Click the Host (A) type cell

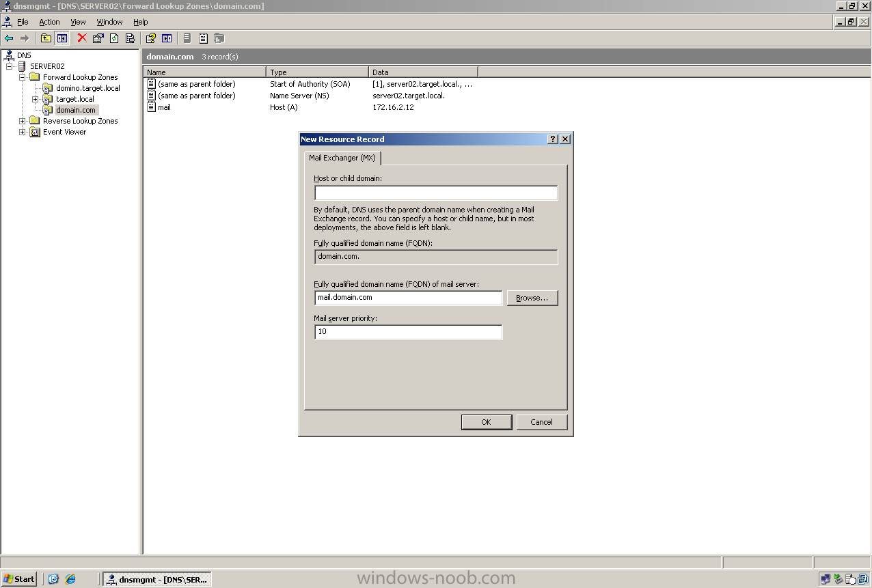point(284,107)
